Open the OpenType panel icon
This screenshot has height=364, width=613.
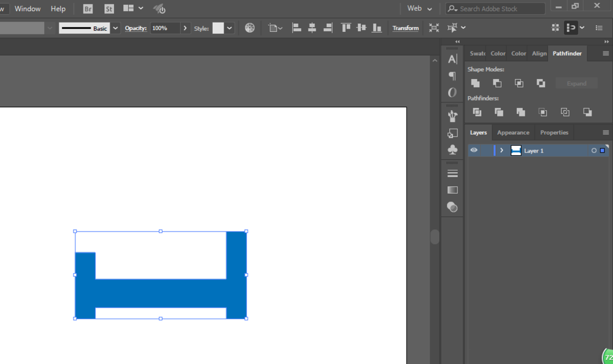452,93
